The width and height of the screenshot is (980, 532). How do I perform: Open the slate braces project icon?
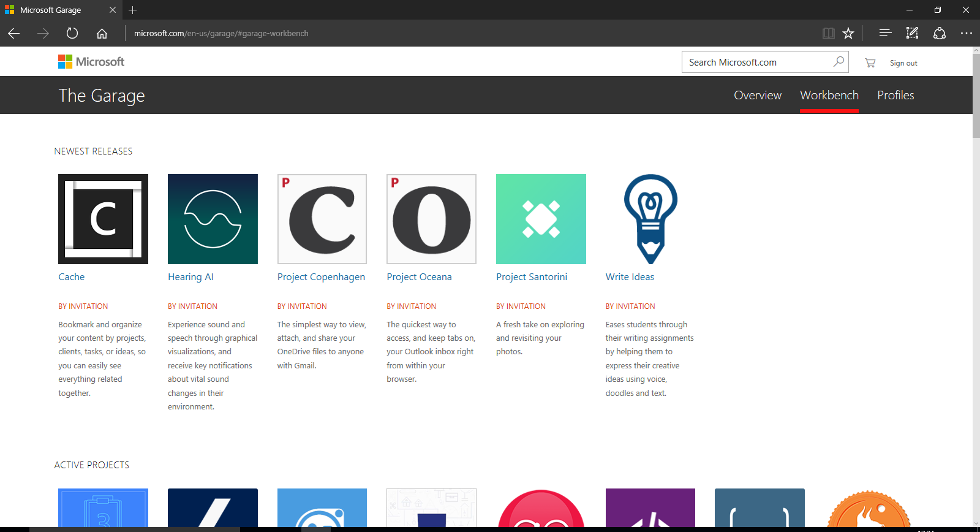click(x=759, y=508)
